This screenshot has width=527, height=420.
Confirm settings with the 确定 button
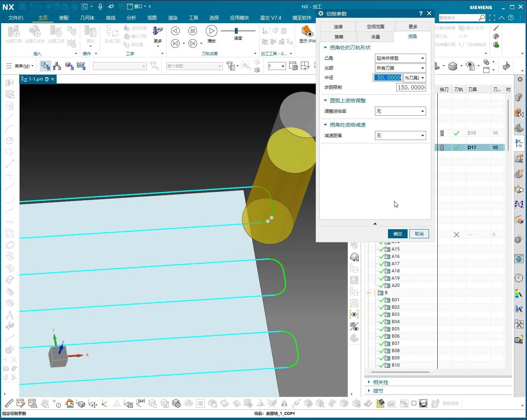[x=397, y=234]
